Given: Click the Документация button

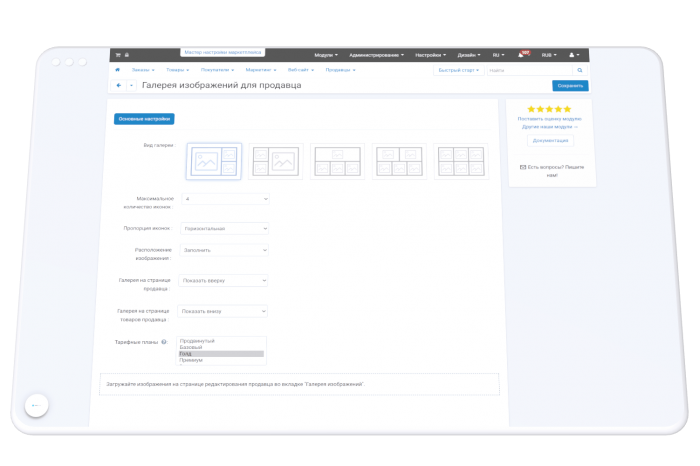Looking at the screenshot, I should coord(550,140).
